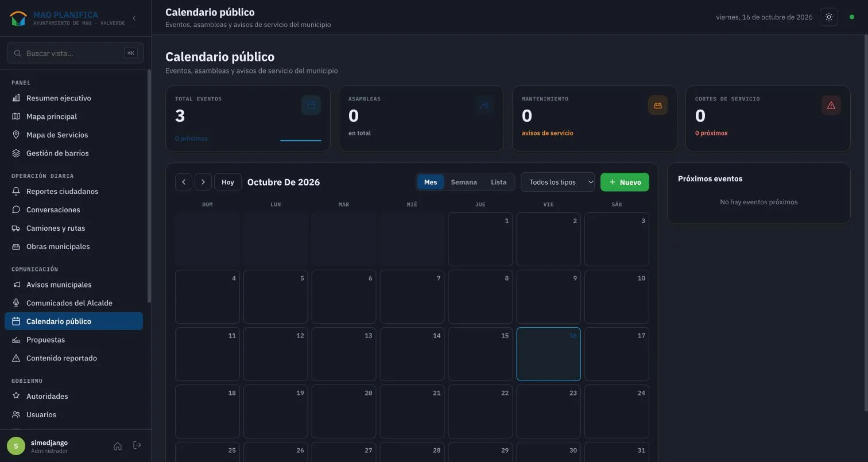Click the logout icon in sidebar footer

coord(137,445)
